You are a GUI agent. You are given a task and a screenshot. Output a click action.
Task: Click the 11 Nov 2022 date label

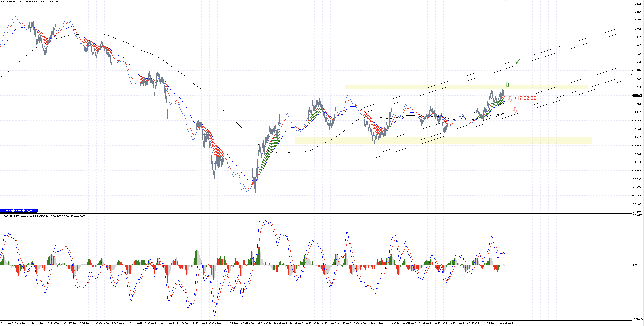(x=264, y=323)
